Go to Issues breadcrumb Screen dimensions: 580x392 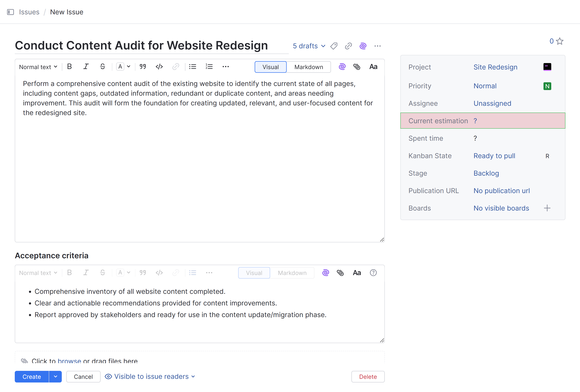click(29, 12)
